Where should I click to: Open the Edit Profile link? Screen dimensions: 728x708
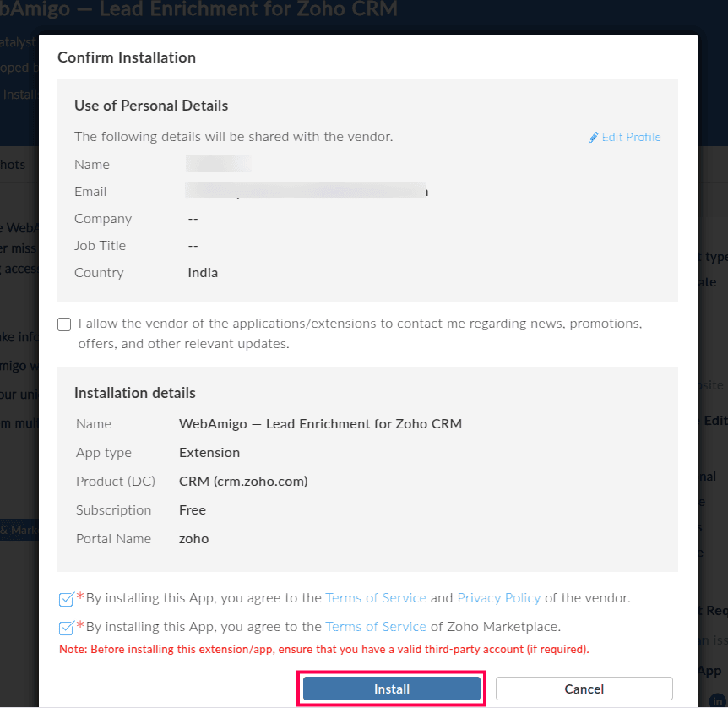(630, 138)
